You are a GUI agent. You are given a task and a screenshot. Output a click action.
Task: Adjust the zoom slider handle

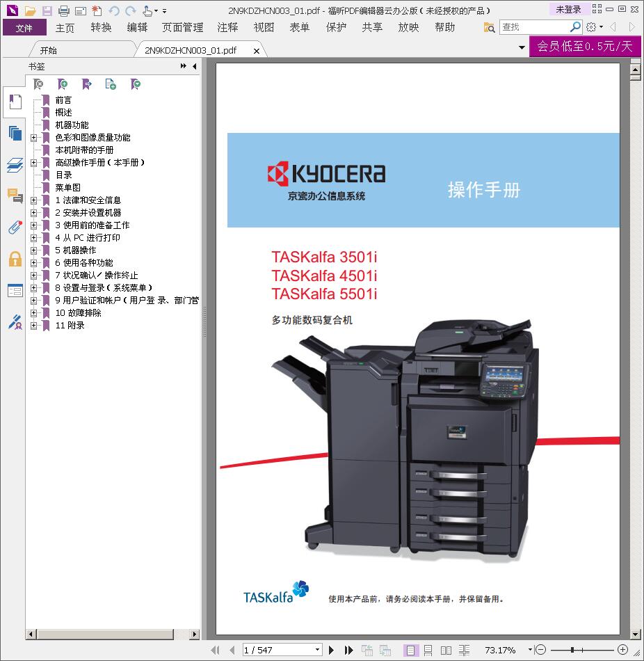click(572, 650)
